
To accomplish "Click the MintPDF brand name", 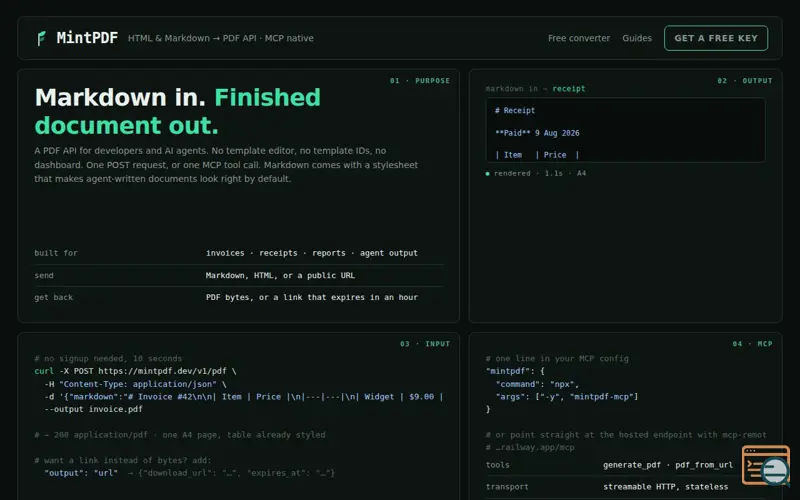I will [x=87, y=38].
